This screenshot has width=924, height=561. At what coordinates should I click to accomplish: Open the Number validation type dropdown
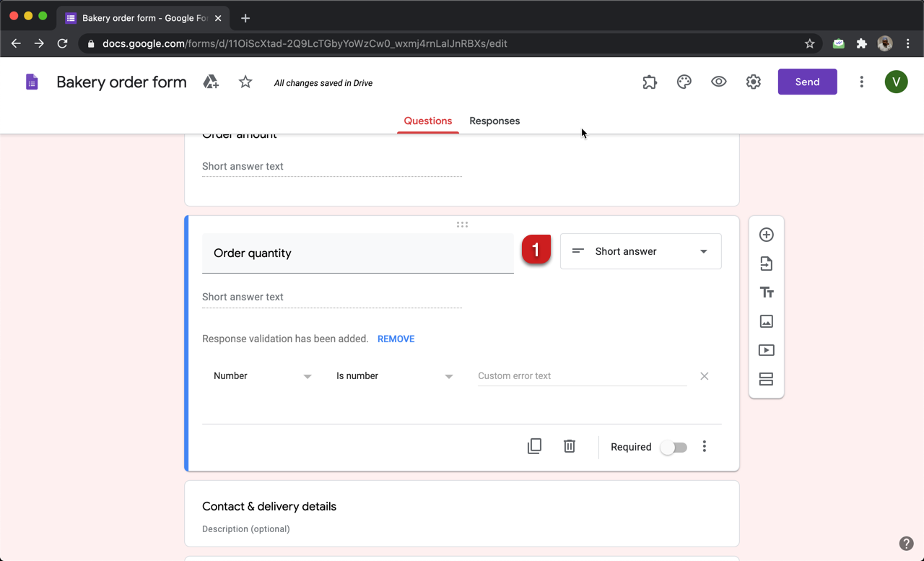point(261,375)
